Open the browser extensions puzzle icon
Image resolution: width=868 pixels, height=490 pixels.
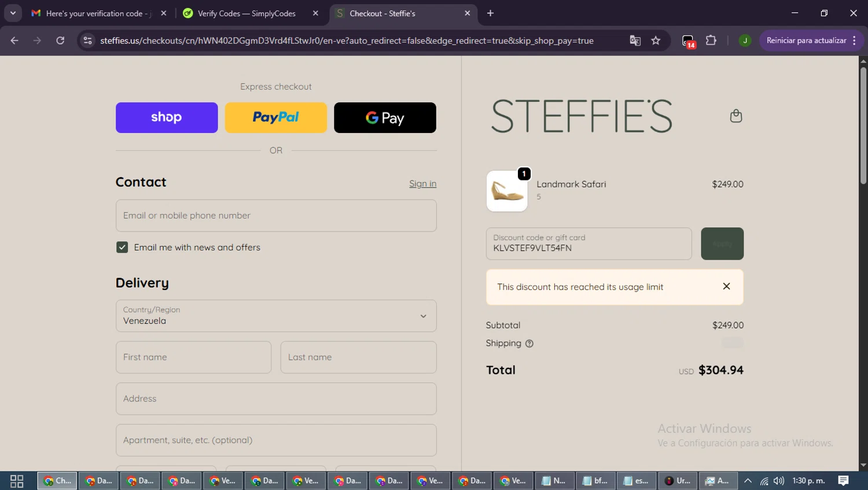[x=711, y=40]
